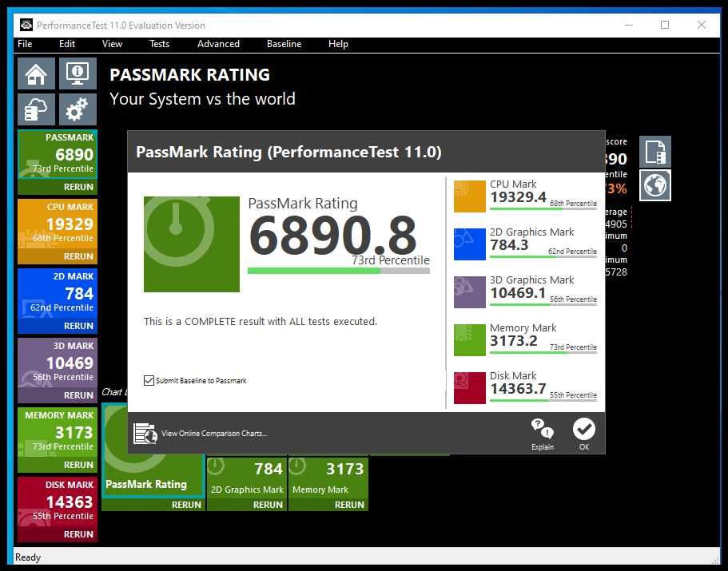Open the settings gears icon
The image size is (728, 571).
pyautogui.click(x=78, y=109)
